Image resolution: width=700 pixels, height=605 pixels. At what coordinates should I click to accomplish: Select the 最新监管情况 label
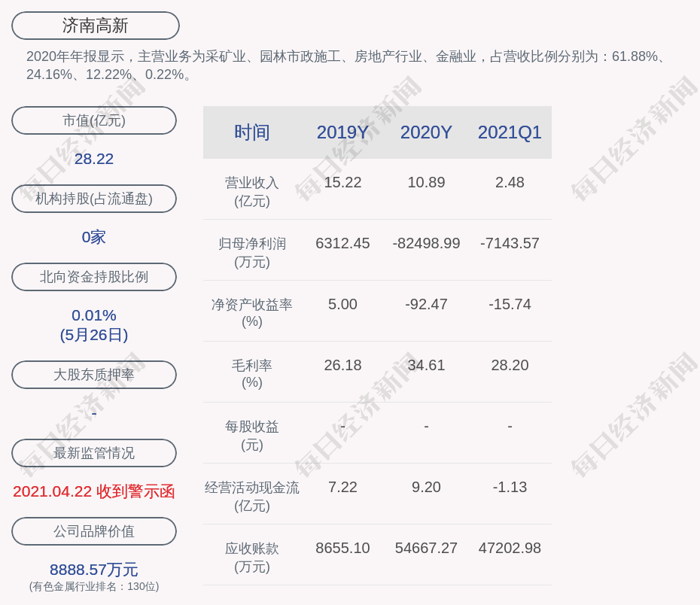tap(94, 453)
